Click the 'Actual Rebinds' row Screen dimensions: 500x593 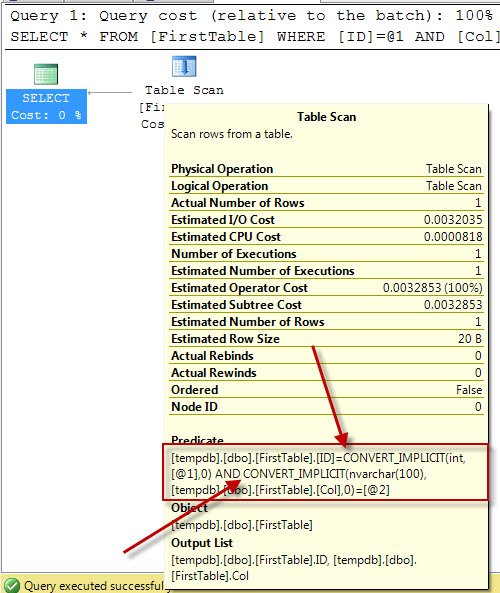tap(326, 356)
